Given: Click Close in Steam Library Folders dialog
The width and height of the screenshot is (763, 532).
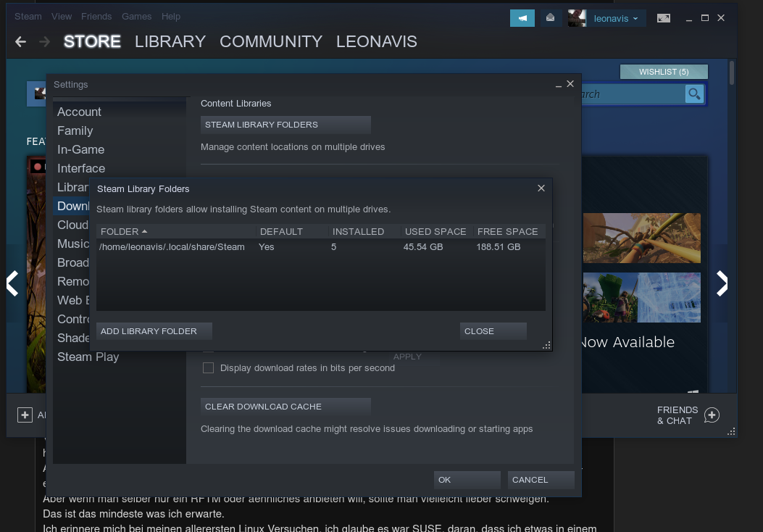Looking at the screenshot, I should 493,331.
